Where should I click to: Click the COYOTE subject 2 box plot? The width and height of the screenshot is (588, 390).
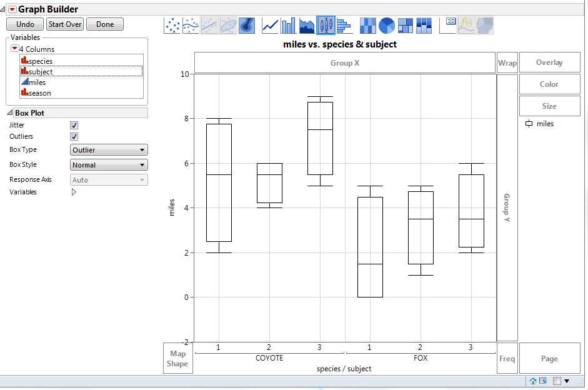[269, 185]
